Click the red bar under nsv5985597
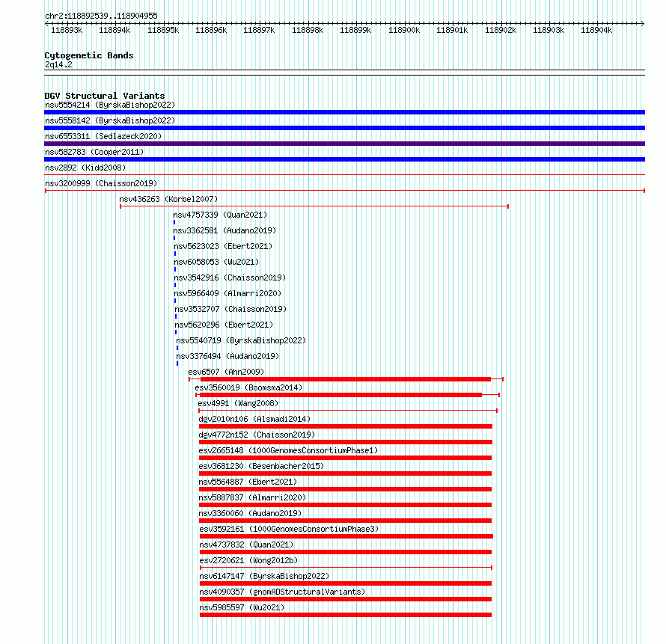This screenshot has height=644, width=666. [x=346, y=615]
